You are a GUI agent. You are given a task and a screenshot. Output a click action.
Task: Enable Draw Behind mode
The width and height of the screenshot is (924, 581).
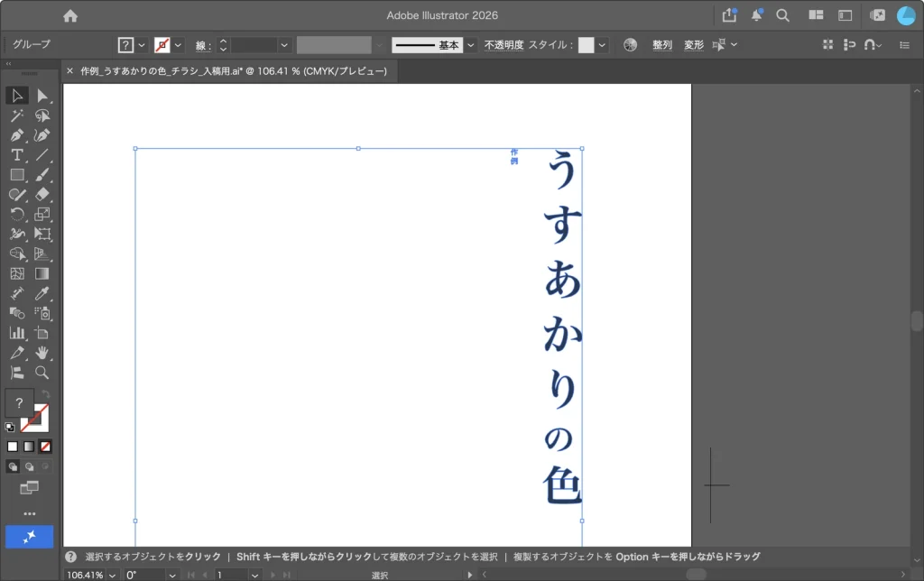(x=29, y=466)
